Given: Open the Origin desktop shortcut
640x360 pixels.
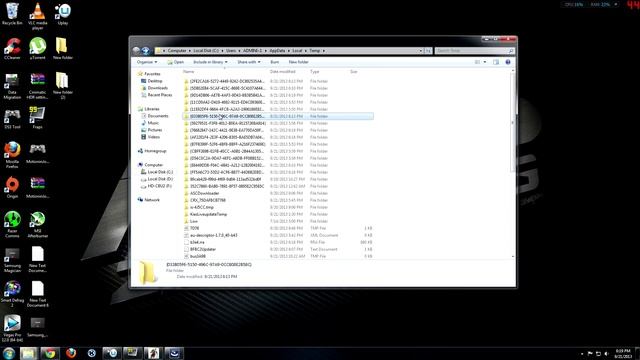Looking at the screenshot, I should click(12, 187).
